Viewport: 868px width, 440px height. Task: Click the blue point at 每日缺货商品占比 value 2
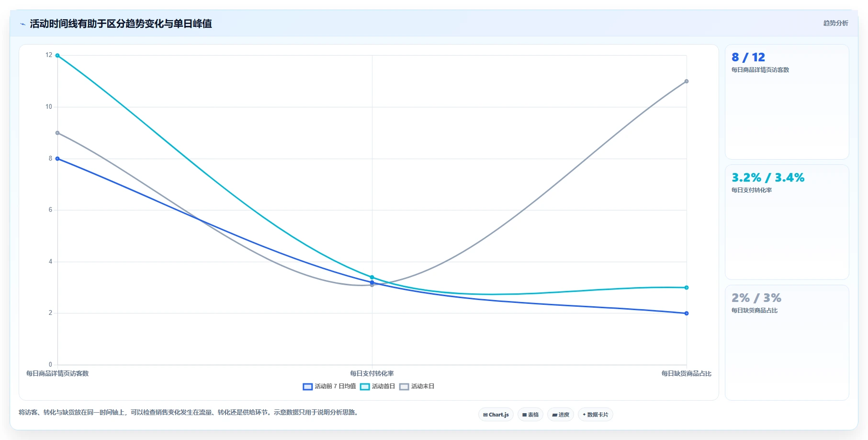[x=687, y=313]
